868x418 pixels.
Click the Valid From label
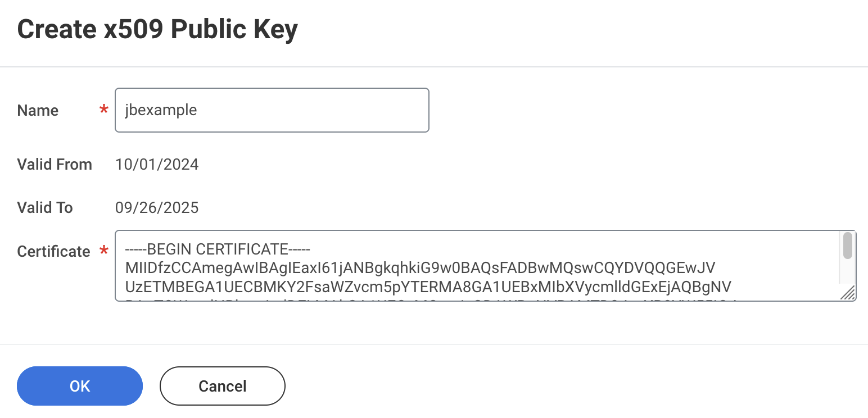[x=55, y=165]
